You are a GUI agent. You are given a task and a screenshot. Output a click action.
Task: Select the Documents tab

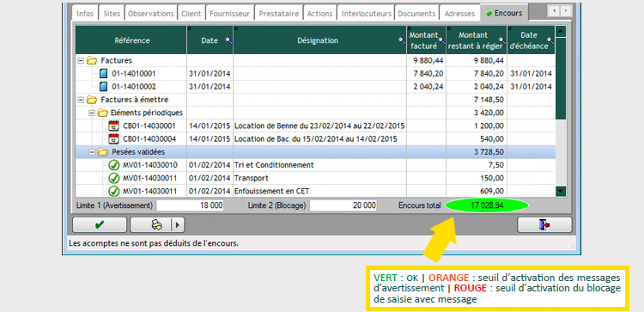[416, 14]
